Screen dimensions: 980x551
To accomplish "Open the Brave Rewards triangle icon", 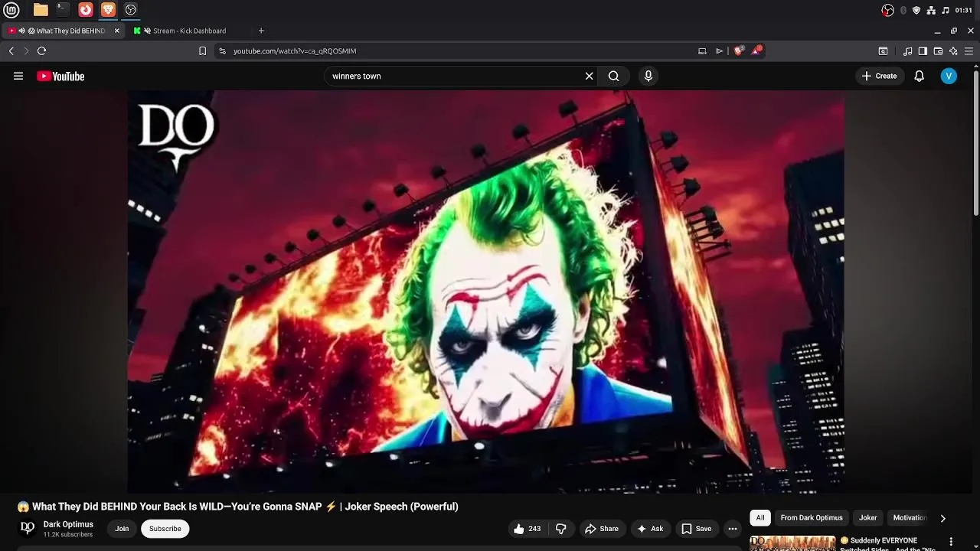I will 758,51.
